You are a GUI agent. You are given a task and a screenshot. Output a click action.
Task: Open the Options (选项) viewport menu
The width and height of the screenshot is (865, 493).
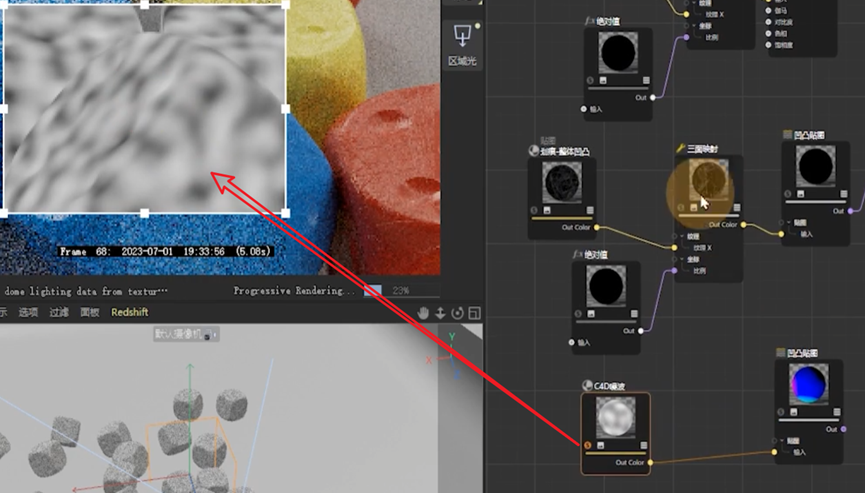(29, 313)
